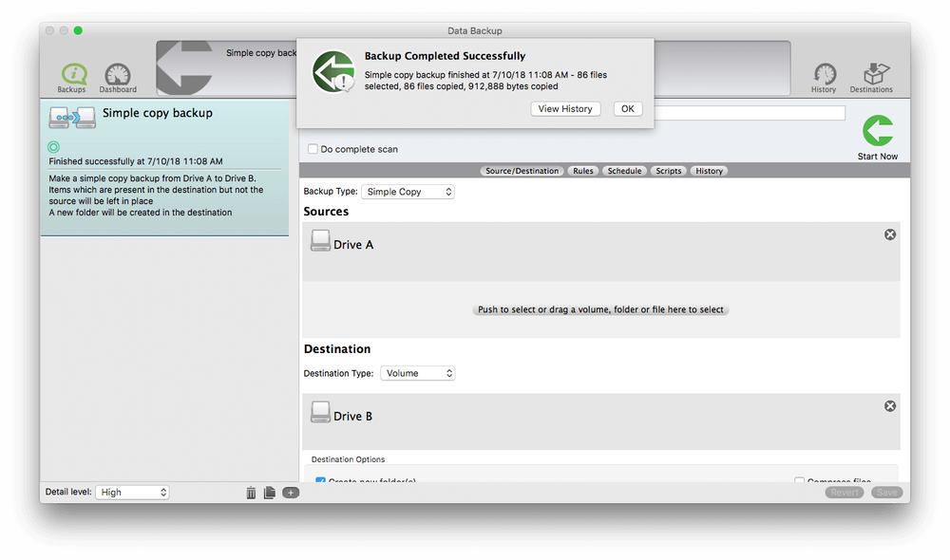Duplicate the backup with copy icon
Viewport: 950px width, 560px height.
coord(270,493)
